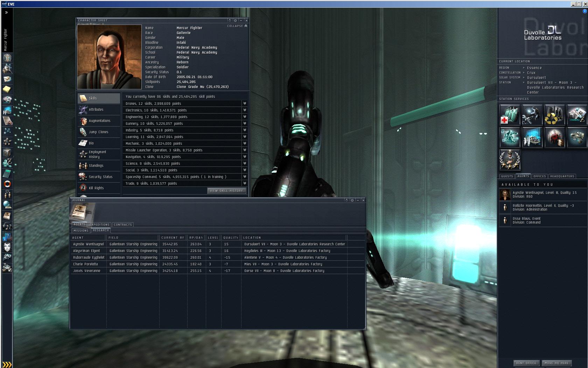Expand the Drones skill group
This screenshot has width=588, height=368.
coord(245,103)
